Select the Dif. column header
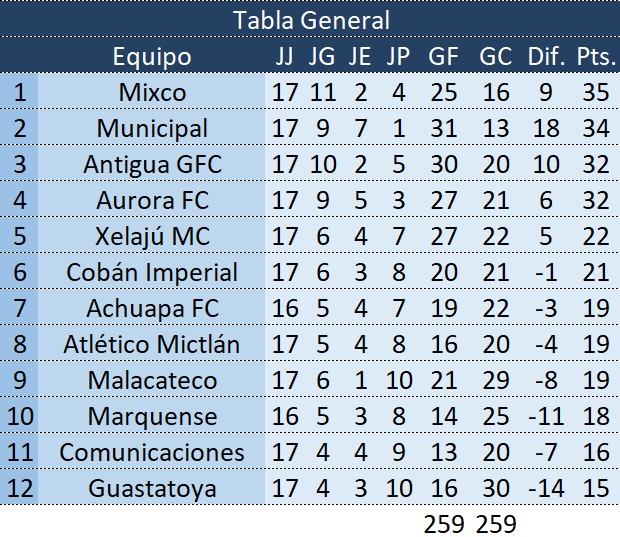 (x=547, y=56)
